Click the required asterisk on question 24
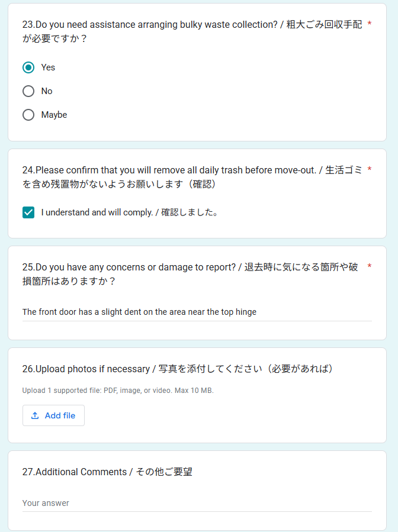The image size is (398, 532). click(370, 170)
